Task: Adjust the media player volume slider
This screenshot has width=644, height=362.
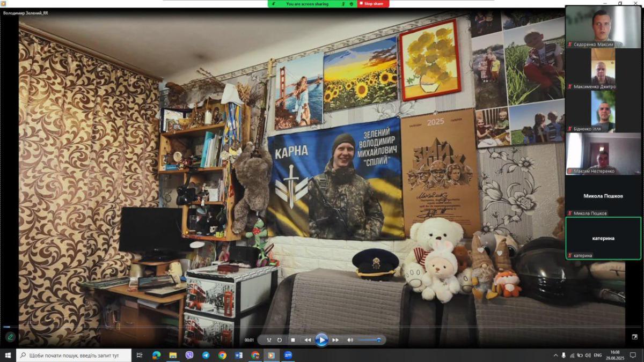Action: [x=369, y=340]
